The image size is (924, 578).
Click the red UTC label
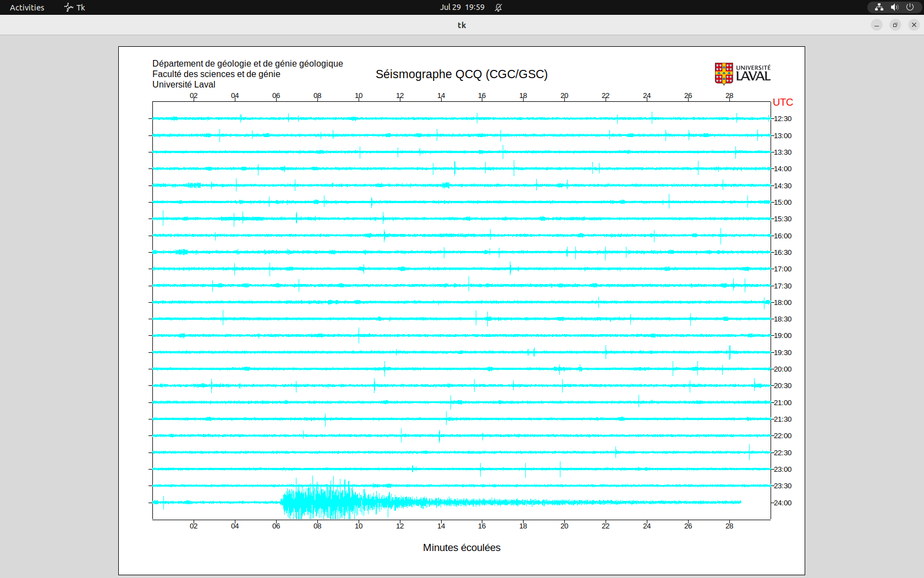coord(783,102)
